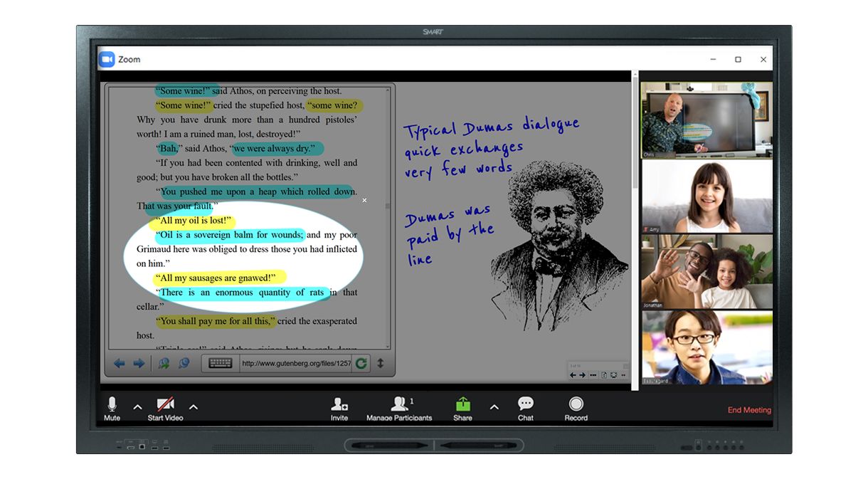Open video options arrow beside Start Video

(193, 407)
